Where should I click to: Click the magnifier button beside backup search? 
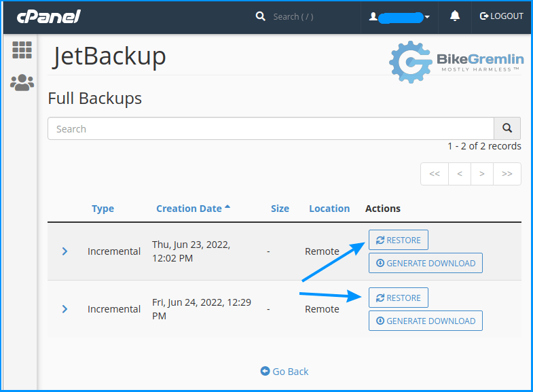tap(507, 128)
